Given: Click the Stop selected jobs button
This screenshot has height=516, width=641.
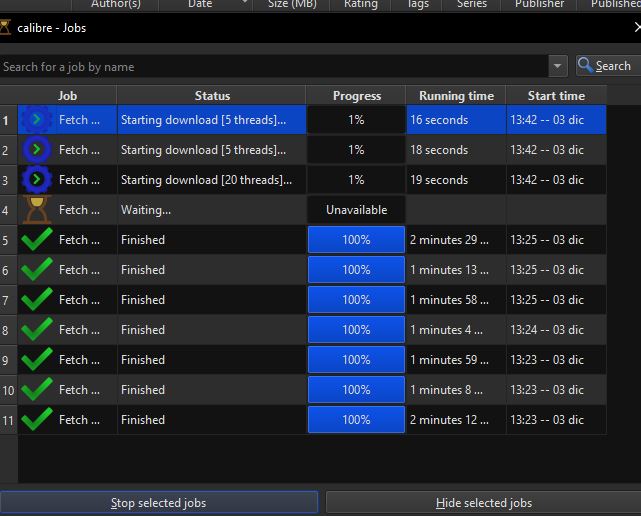Looking at the screenshot, I should point(159,503).
